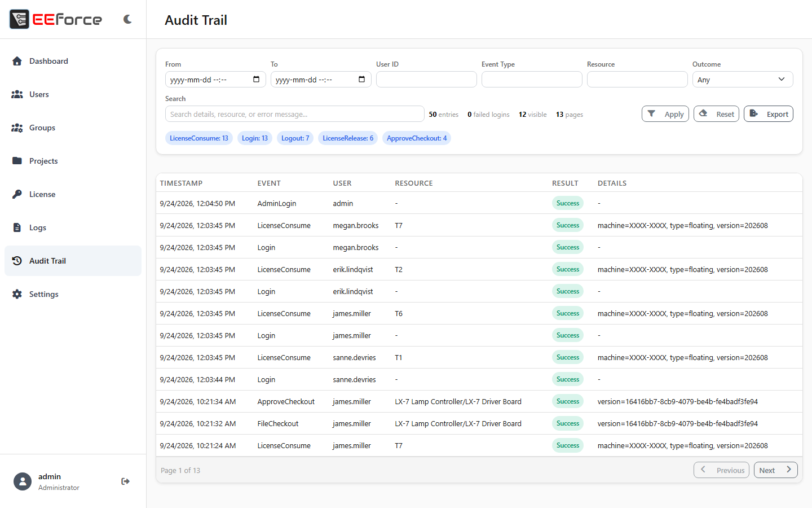Click the ApproveCheckout event cell
812x508 pixels.
pyautogui.click(x=286, y=402)
